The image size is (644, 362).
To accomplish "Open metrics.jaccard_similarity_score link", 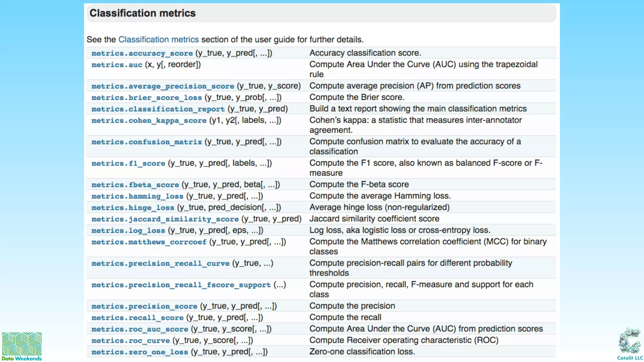I will point(165,219).
